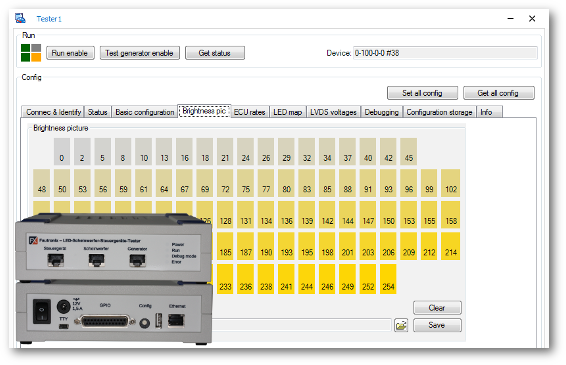Click the Run enable button
The image size is (566, 365).
coord(70,53)
